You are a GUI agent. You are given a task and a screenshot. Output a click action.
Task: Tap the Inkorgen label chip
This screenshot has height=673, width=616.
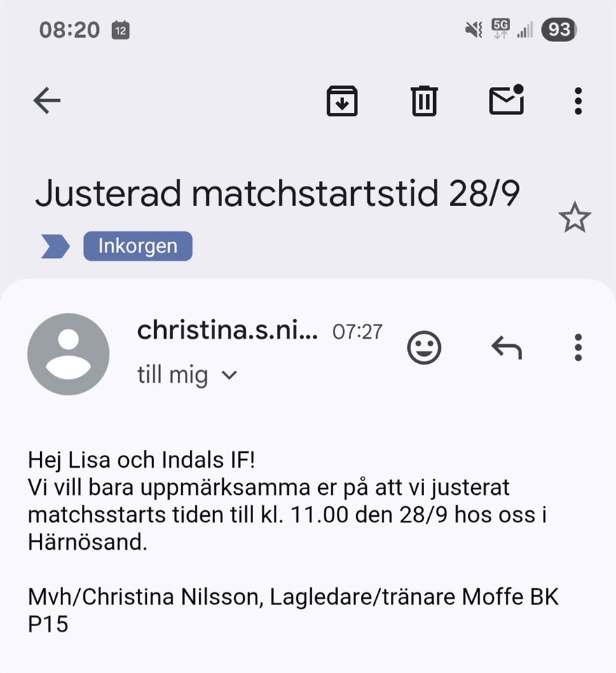click(137, 247)
